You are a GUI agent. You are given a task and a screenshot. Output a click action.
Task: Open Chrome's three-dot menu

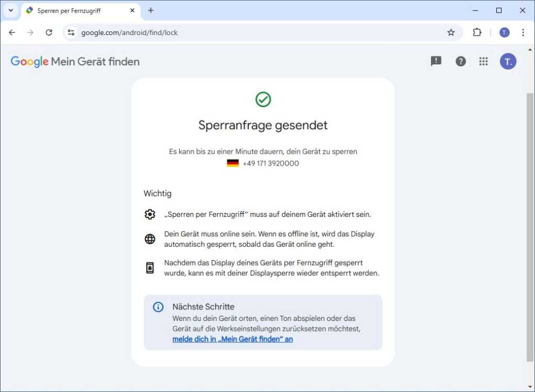click(x=523, y=32)
